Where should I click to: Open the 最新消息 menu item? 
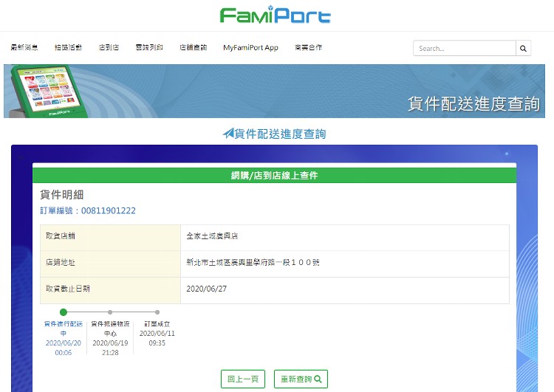click(24, 47)
